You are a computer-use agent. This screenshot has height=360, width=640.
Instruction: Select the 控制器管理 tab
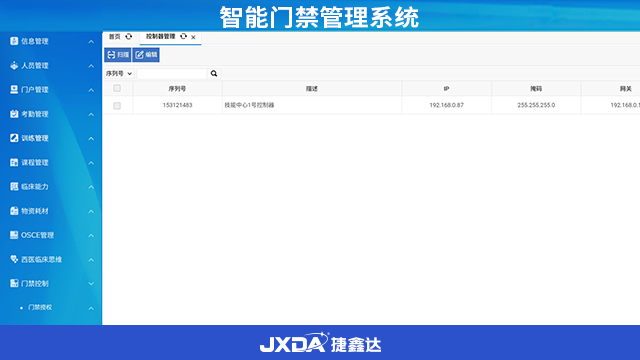coord(160,36)
